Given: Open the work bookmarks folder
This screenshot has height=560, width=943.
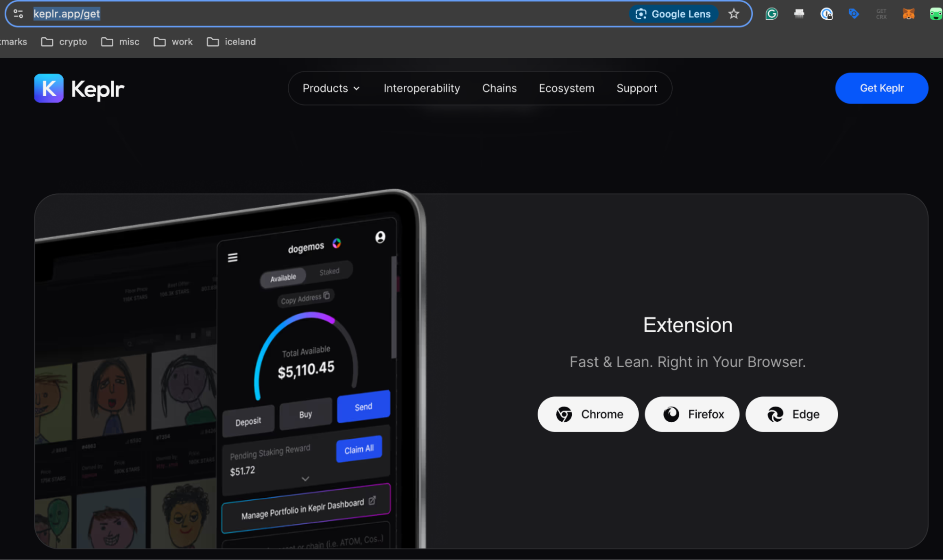Looking at the screenshot, I should coord(173,42).
